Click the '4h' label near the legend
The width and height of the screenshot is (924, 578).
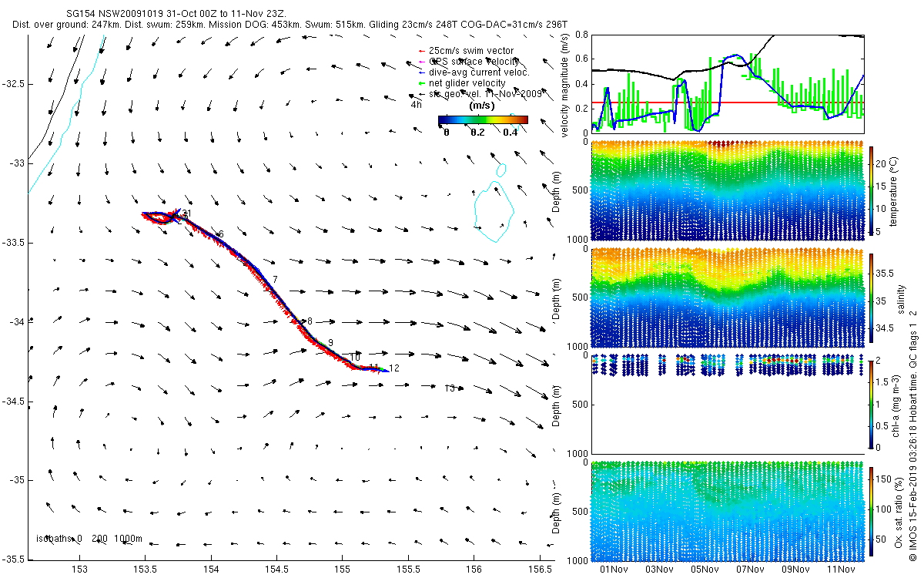[x=416, y=103]
